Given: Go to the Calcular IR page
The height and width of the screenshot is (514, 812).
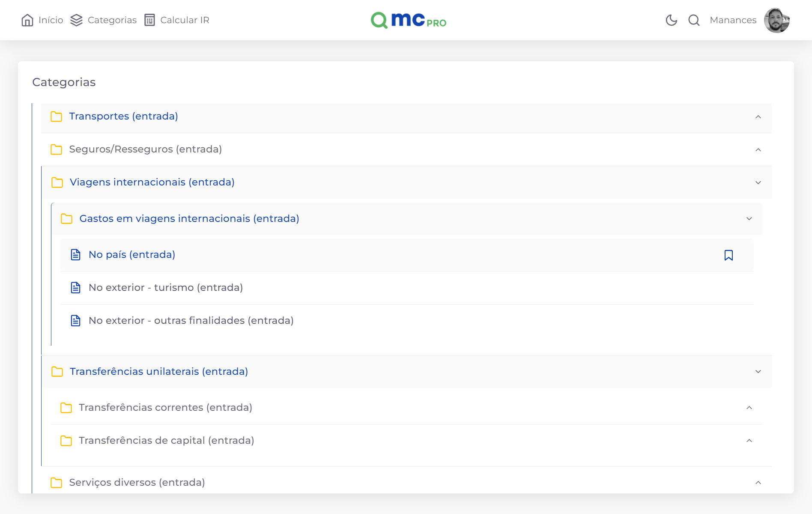Looking at the screenshot, I should pos(185,20).
